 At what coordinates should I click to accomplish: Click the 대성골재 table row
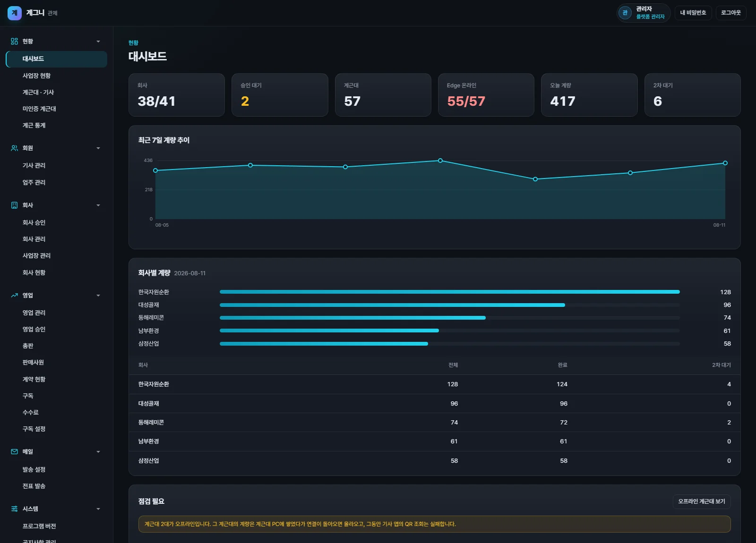435,404
